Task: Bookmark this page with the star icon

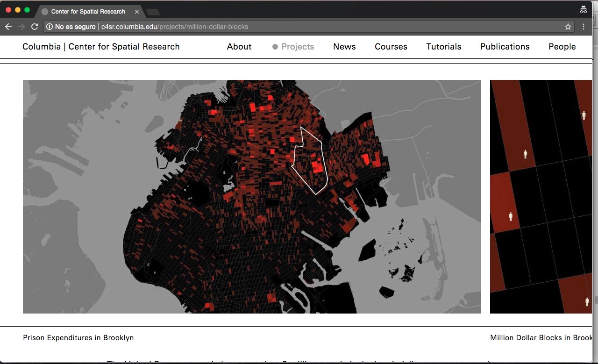Action: 568,27
